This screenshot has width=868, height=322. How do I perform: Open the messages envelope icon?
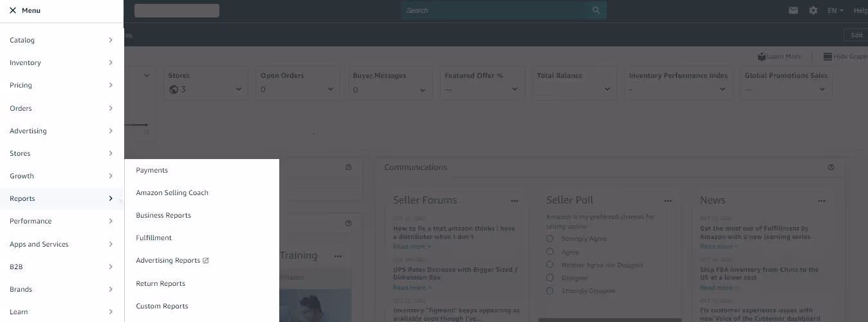click(793, 10)
